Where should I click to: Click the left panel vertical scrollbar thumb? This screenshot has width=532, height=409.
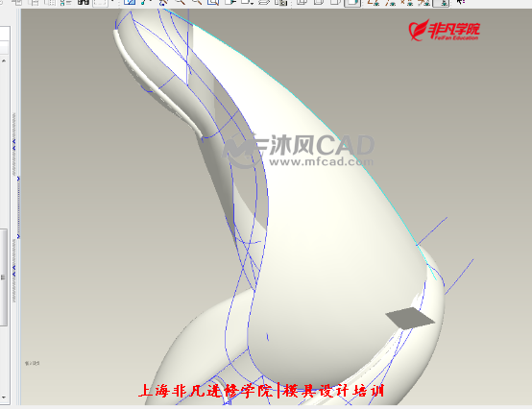[4, 277]
